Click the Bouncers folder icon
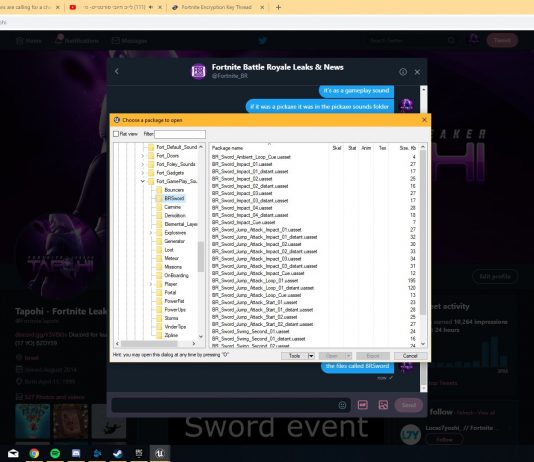Image resolution: width=534 pixels, height=462 pixels. tap(159, 190)
